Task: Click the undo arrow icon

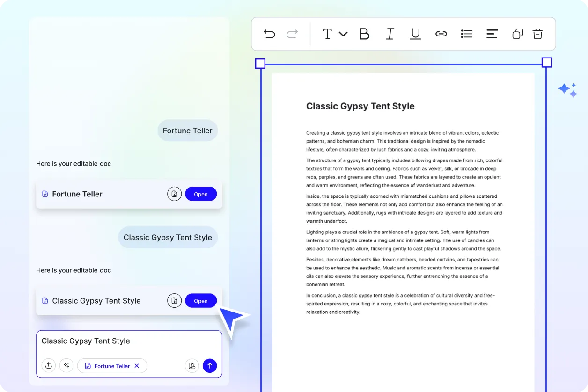Action: (269, 34)
